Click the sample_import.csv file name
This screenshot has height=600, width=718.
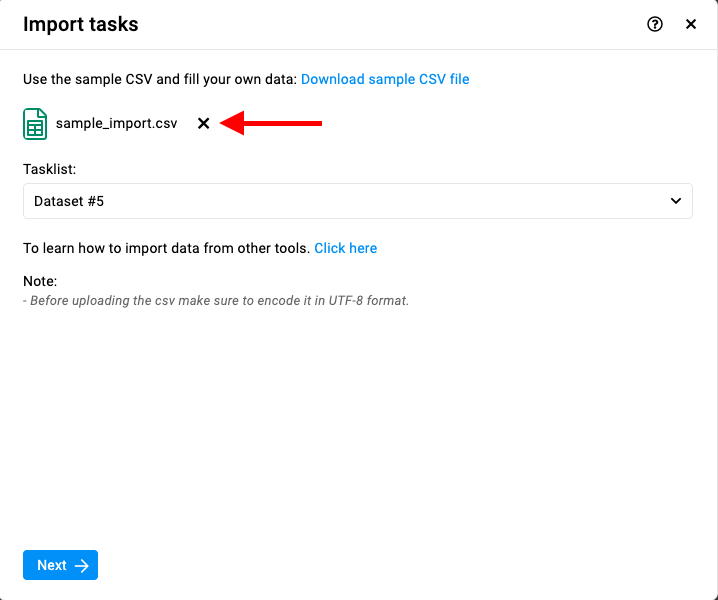coord(116,124)
